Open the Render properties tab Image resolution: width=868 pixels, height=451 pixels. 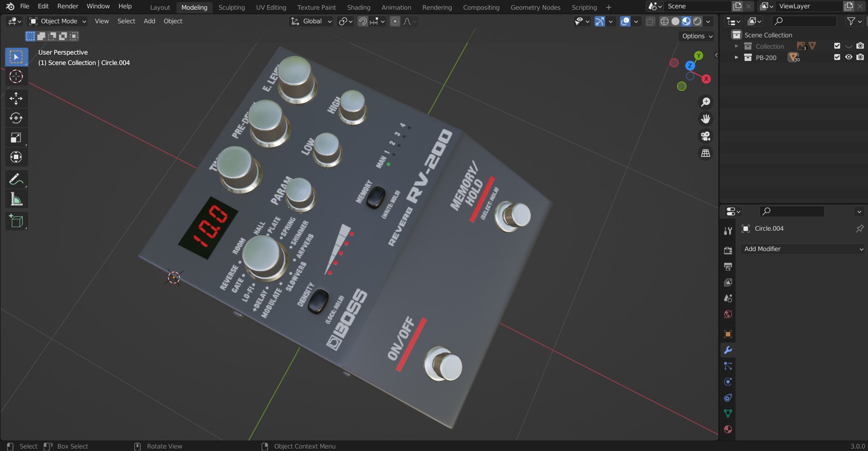click(x=728, y=250)
